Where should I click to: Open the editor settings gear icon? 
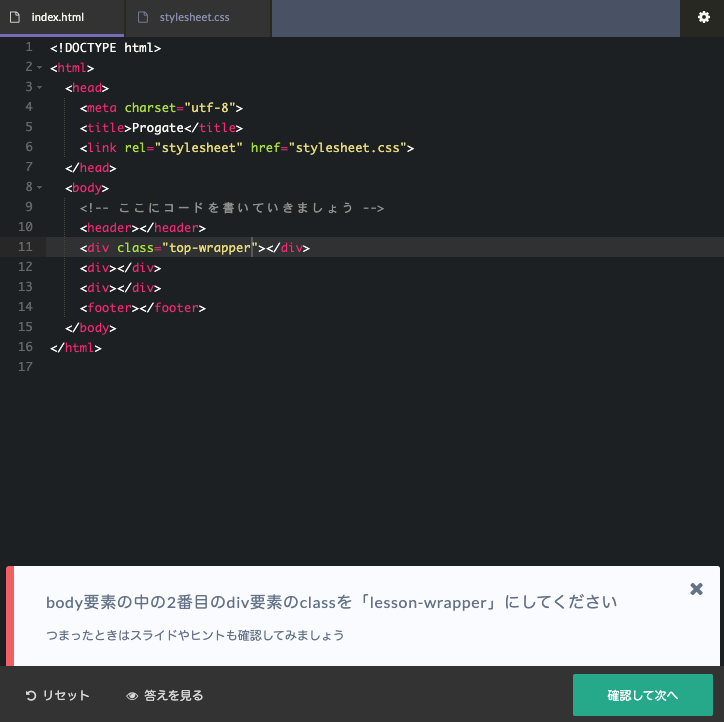pyautogui.click(x=703, y=17)
